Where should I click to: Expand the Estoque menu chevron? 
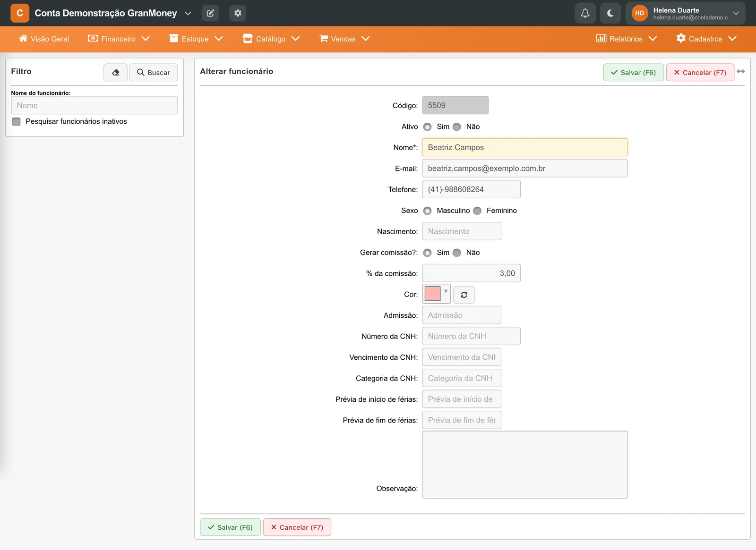pyautogui.click(x=219, y=39)
